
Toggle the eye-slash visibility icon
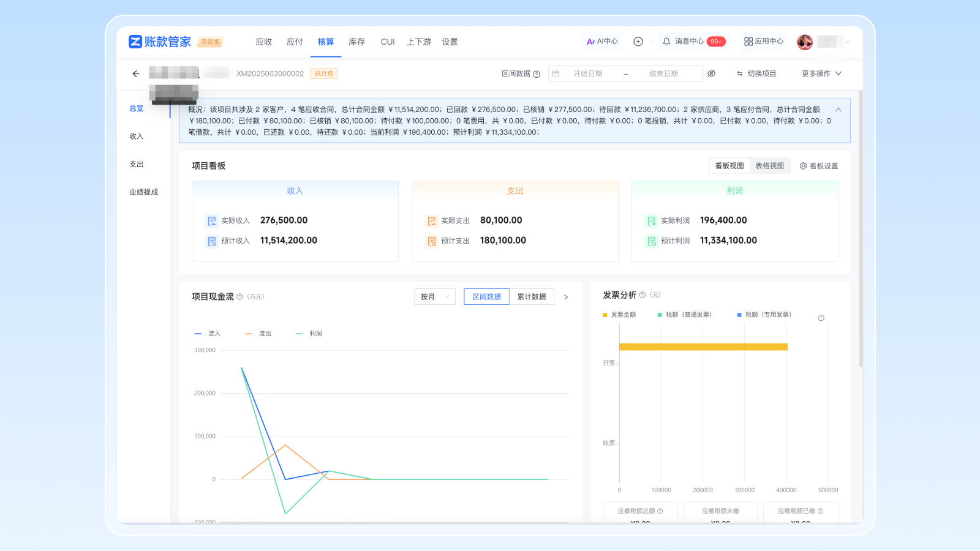point(711,73)
